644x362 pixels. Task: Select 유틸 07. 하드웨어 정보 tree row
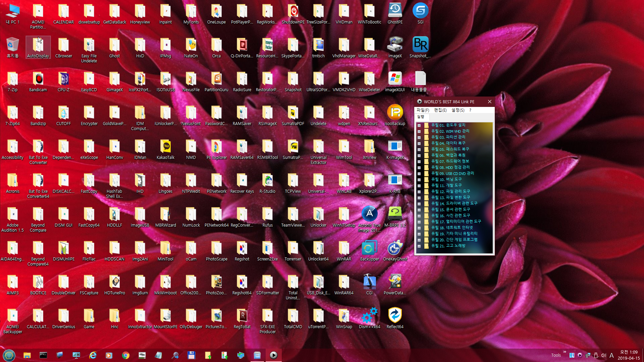pyautogui.click(x=450, y=161)
